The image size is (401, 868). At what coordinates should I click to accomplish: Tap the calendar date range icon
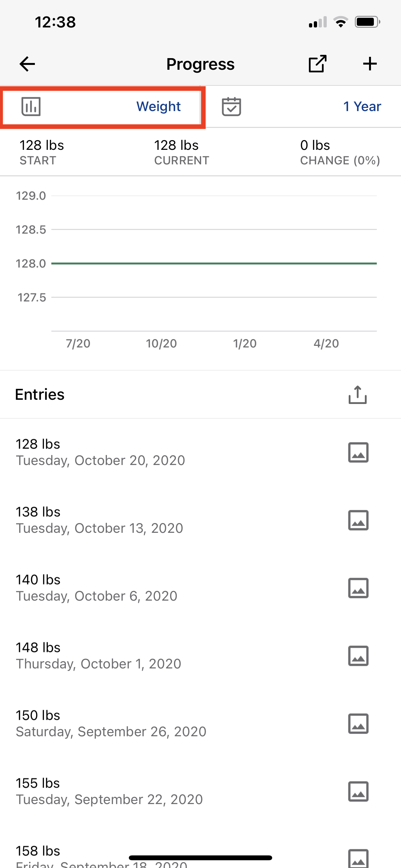(231, 107)
